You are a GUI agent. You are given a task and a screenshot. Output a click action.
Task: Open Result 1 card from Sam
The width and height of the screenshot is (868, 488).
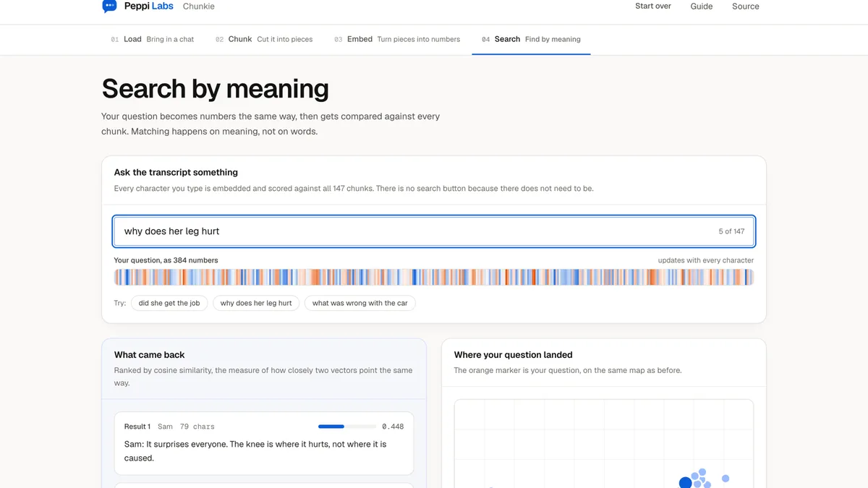264,443
